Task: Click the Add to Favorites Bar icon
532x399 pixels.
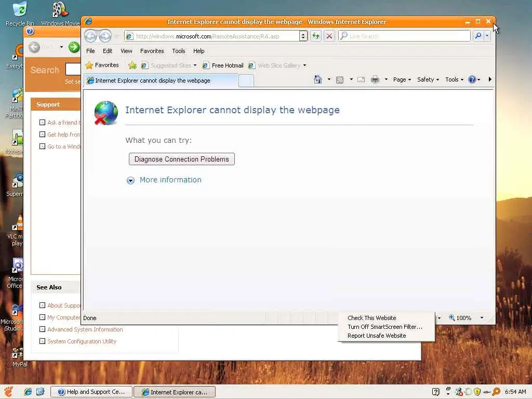Action: pos(132,65)
